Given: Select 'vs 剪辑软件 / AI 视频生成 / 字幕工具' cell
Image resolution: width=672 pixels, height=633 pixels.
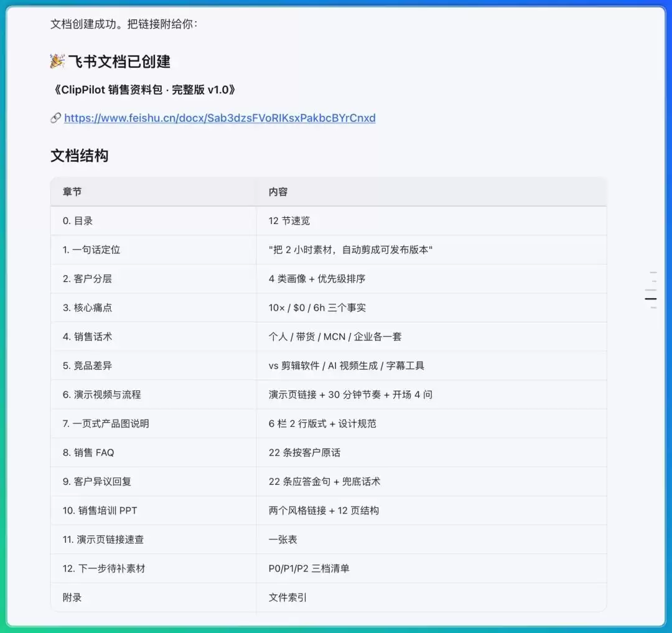Looking at the screenshot, I should 432,365.
